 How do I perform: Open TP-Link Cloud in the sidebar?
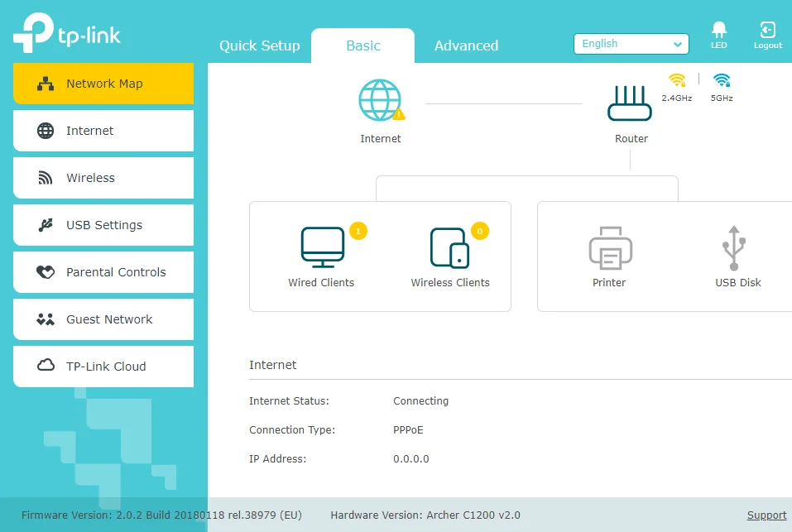pos(103,367)
